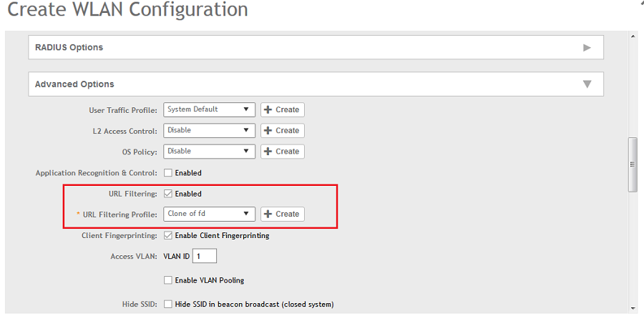Open the OS Policy dropdown
Viewport: 644px width, 316px height.
[x=209, y=151]
